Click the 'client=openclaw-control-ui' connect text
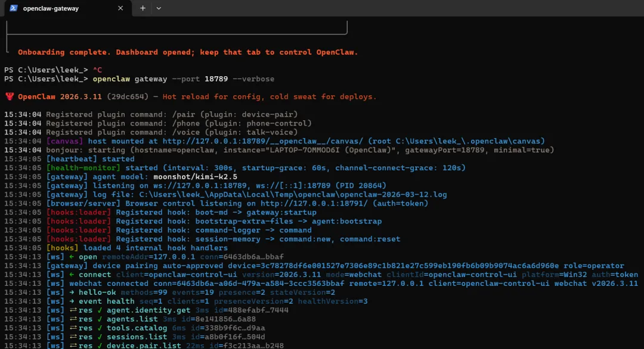The image size is (644, 349). pyautogui.click(x=177, y=275)
